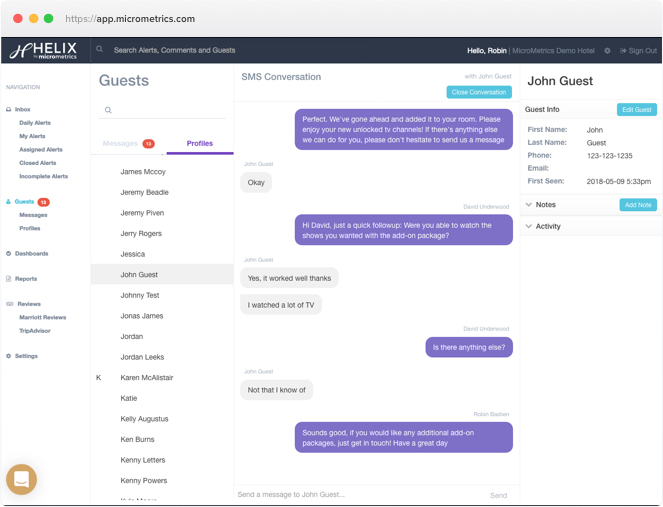
Task: Click the Helix Micrometrics logo
Action: (44, 50)
